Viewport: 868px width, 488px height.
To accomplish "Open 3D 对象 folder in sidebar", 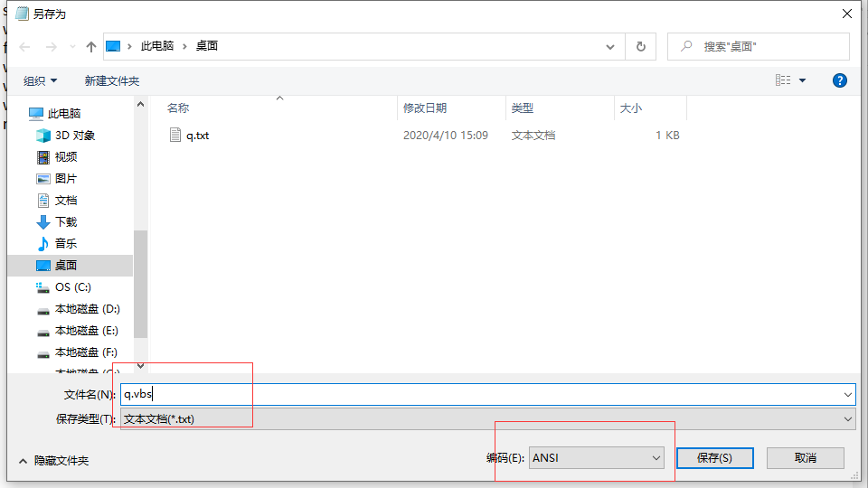I will coord(65,136).
